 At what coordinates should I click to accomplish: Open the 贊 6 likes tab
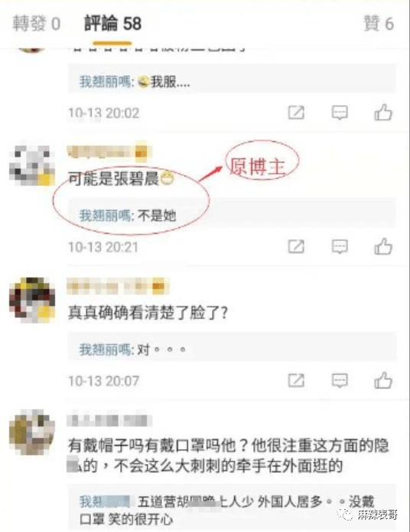379,24
